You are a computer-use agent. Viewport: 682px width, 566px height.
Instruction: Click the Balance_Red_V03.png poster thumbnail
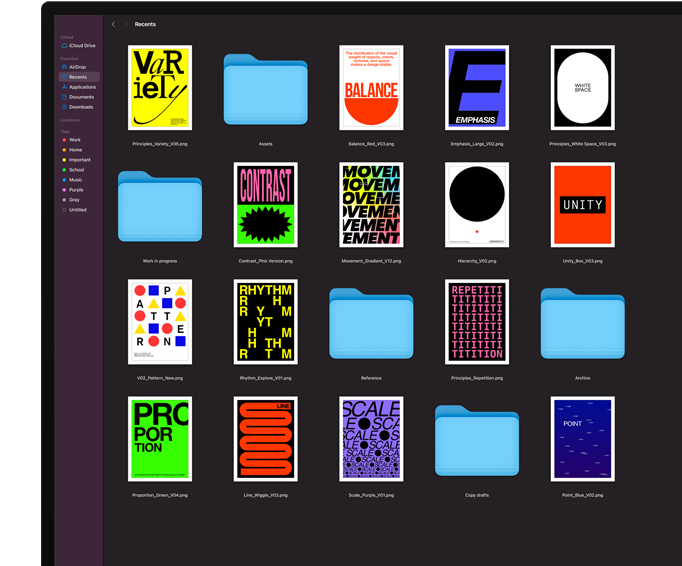coord(371,88)
